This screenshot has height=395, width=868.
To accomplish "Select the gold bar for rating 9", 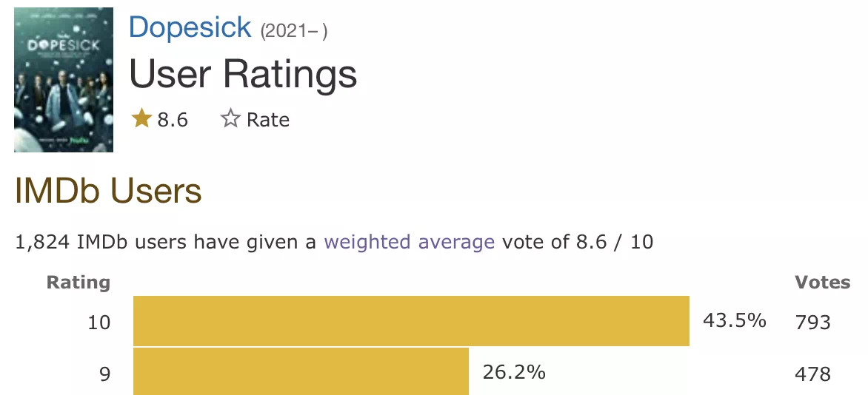I will [x=301, y=372].
